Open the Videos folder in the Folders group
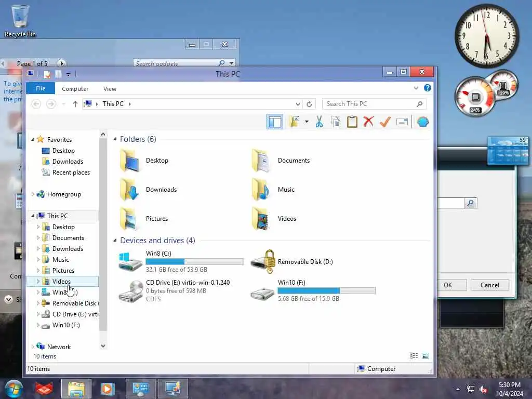This screenshot has height=399, width=532. click(274, 219)
